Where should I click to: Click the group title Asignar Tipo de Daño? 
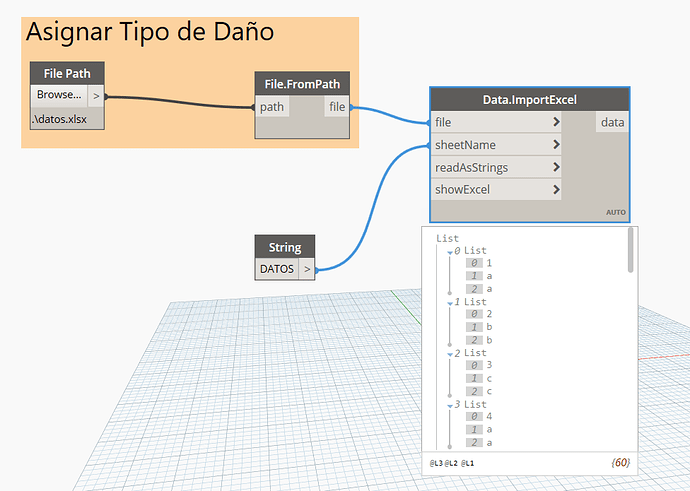(150, 32)
